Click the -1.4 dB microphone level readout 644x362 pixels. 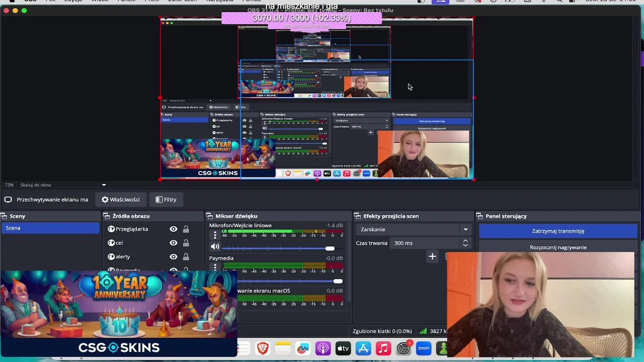pos(334,225)
